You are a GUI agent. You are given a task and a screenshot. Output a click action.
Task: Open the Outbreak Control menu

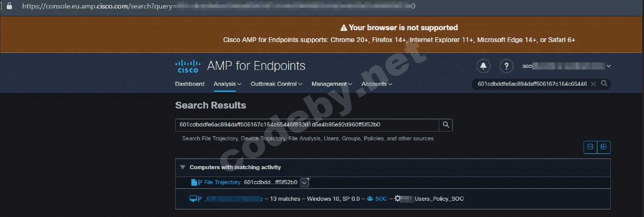click(x=276, y=84)
